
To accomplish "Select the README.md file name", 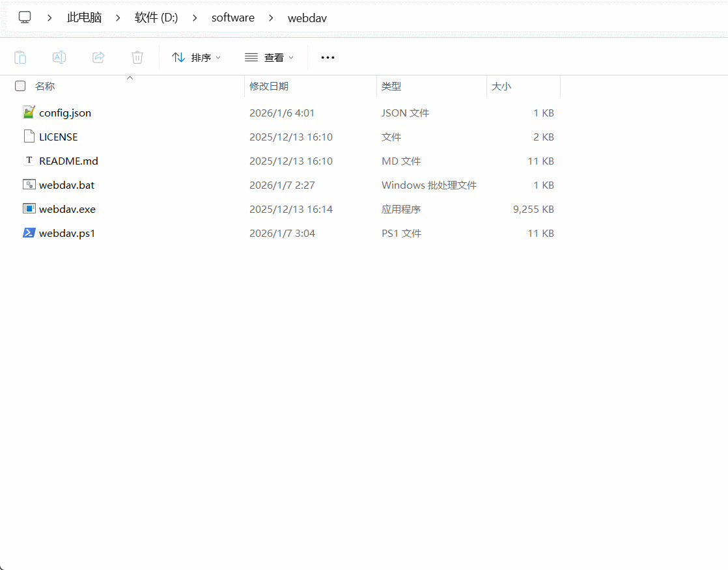I will [x=69, y=161].
